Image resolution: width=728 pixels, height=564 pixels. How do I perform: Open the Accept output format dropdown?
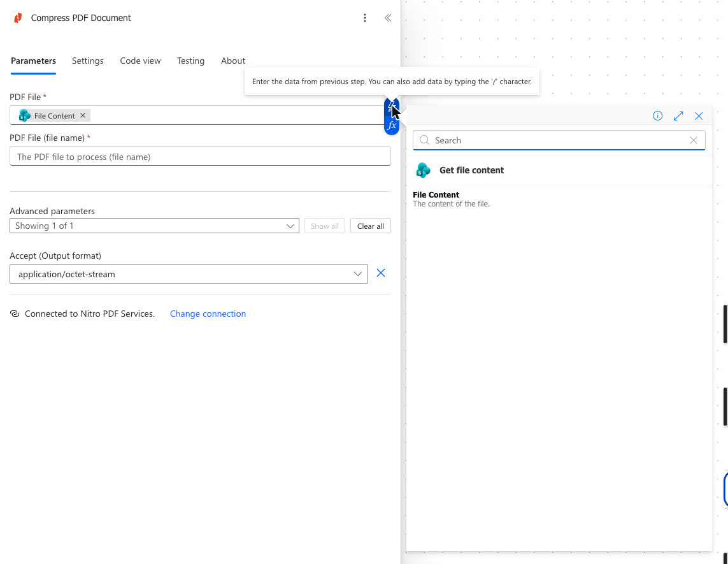(189, 274)
